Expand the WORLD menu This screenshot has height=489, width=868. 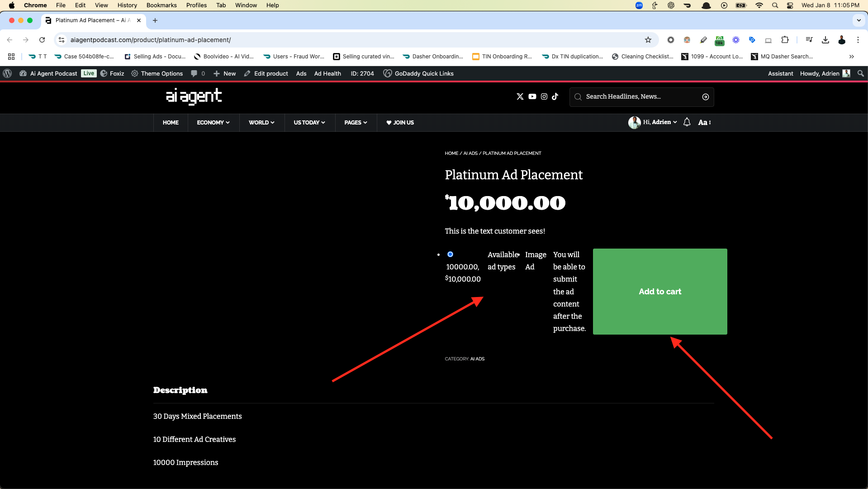click(261, 123)
